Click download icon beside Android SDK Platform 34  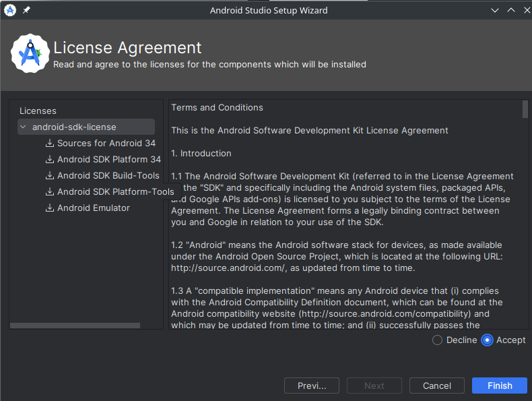pyautogui.click(x=50, y=160)
